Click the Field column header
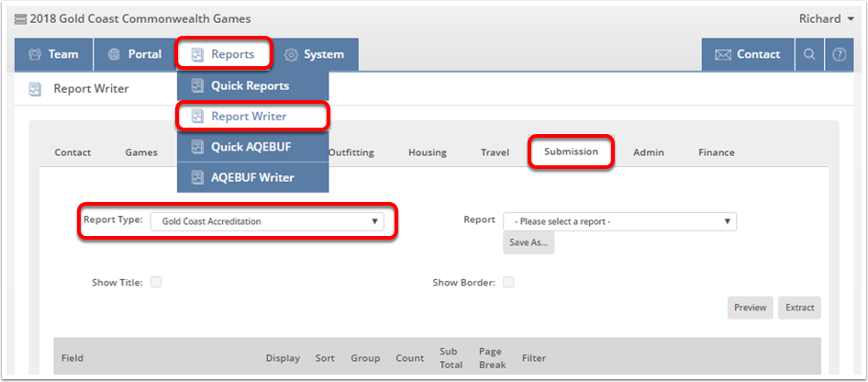Viewport: 868px width, 382px height. [72, 358]
